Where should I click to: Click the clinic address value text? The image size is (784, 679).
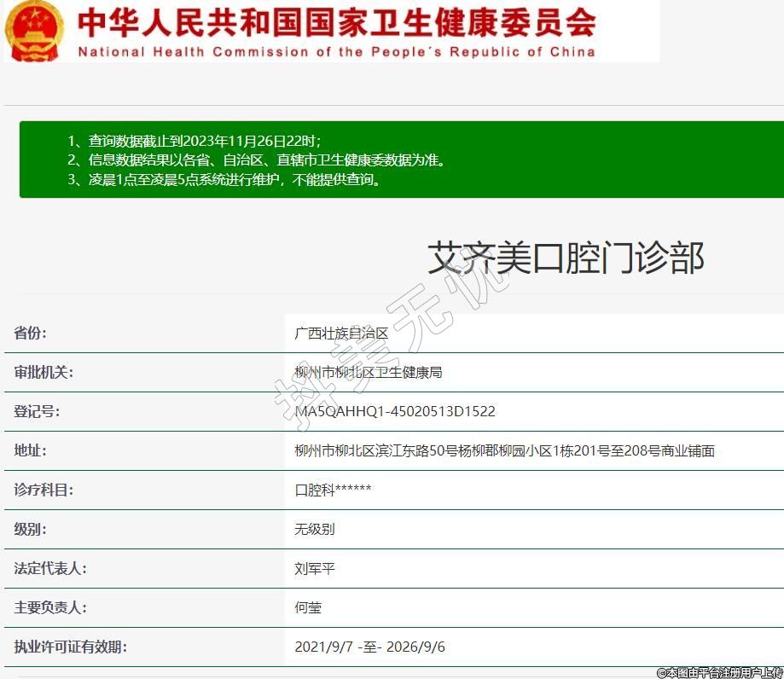pos(504,450)
